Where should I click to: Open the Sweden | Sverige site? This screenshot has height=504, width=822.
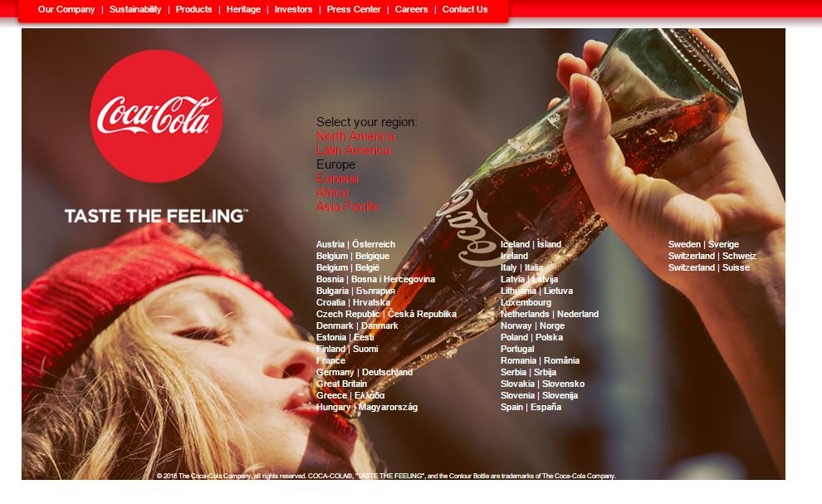(703, 244)
